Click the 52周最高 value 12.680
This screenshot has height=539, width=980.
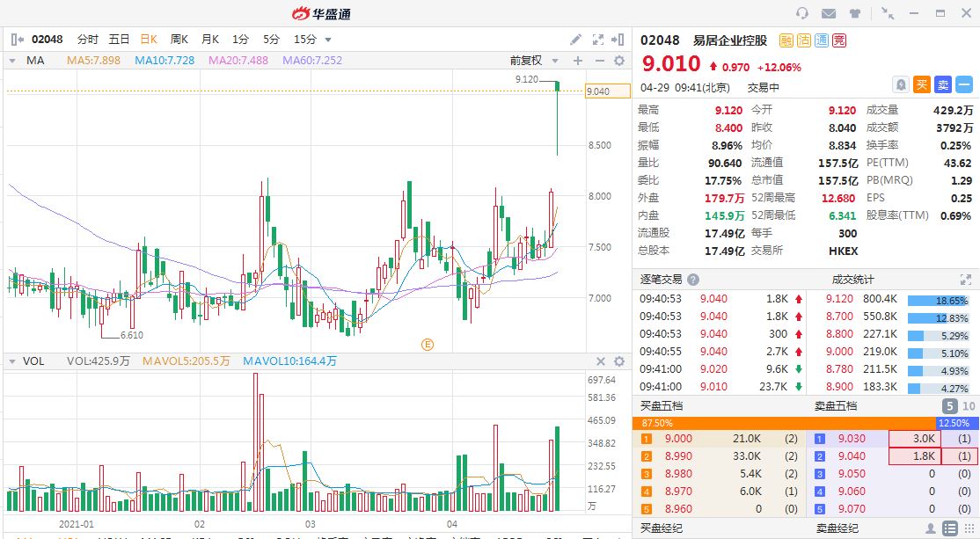[838, 198]
